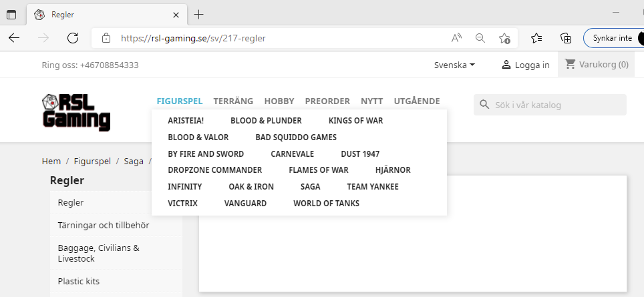This screenshot has height=297, width=644.
Task: Click the address bar URL
Action: (193, 38)
